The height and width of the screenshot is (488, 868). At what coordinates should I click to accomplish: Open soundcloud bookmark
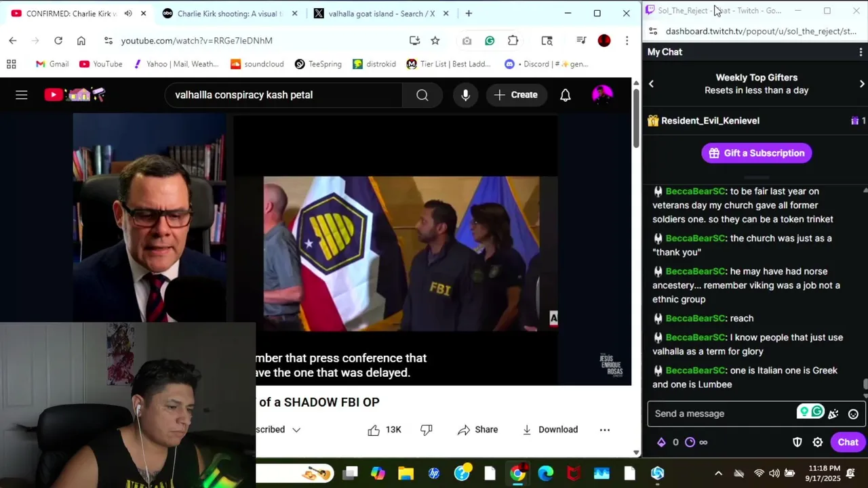point(257,64)
